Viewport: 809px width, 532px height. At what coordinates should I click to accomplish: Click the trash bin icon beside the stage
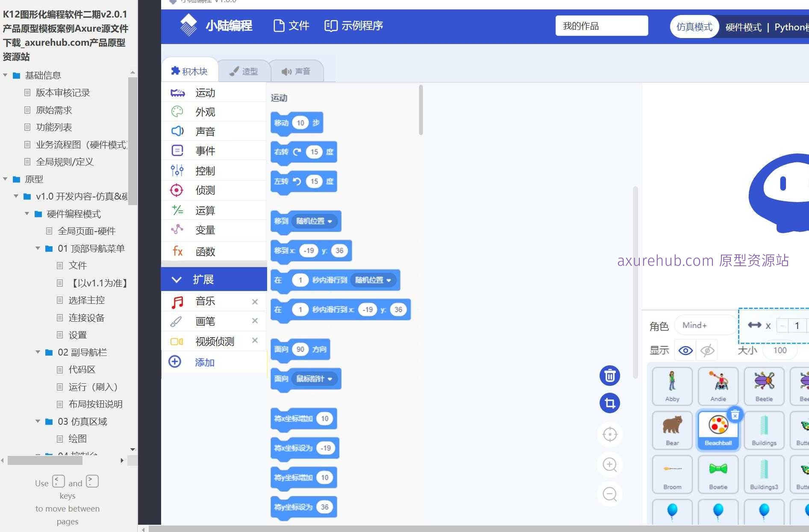[x=609, y=376]
